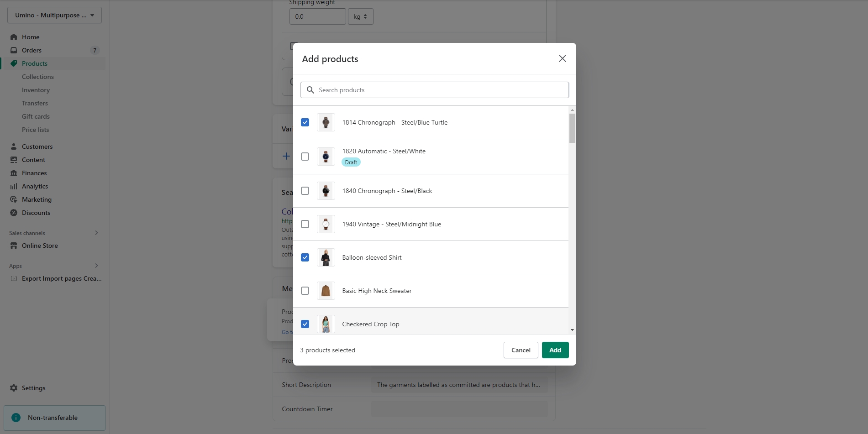Expand the Sales channels section
Screen dimensions: 868x434
(96, 233)
